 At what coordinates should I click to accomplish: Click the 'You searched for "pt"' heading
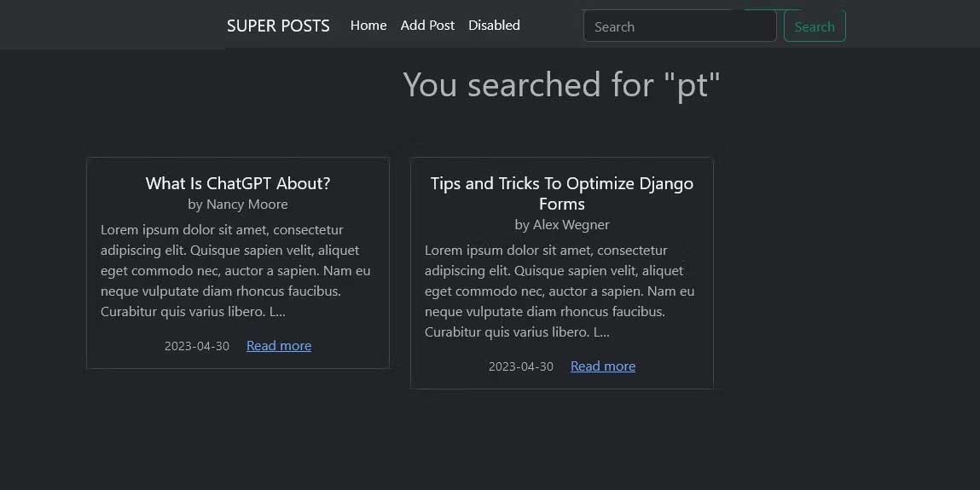tap(561, 84)
